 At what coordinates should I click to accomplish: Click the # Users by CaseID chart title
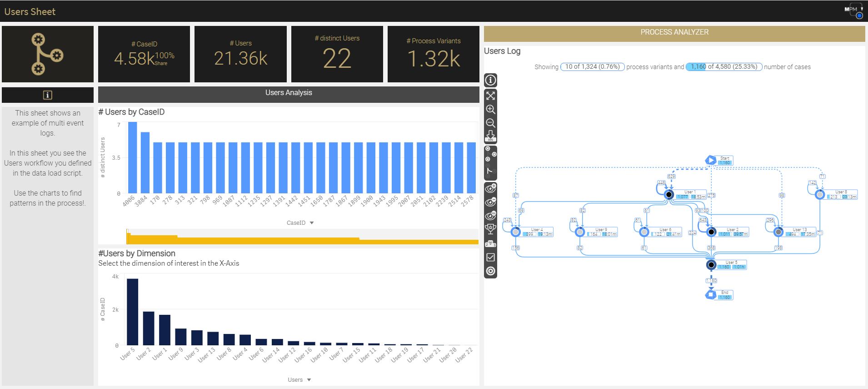(131, 112)
